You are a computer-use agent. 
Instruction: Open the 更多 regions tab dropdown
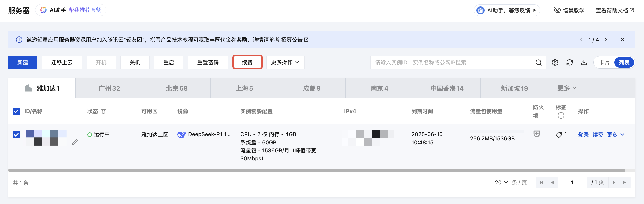pos(567,88)
